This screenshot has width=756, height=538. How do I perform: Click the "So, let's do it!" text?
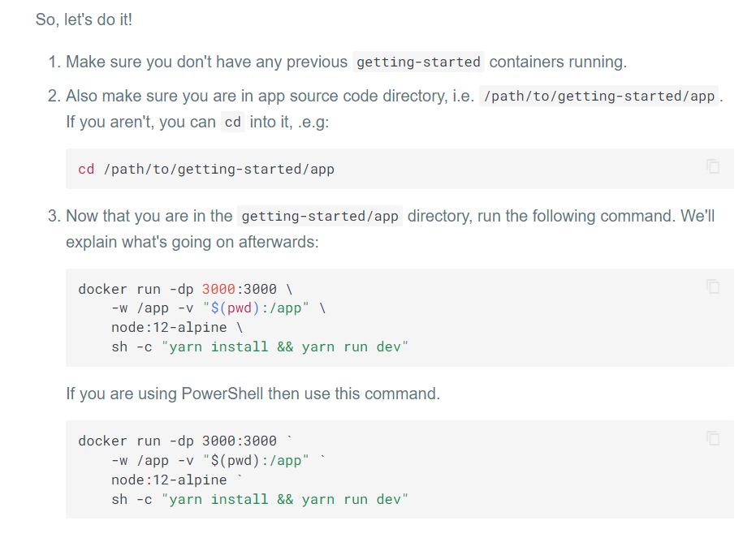point(84,19)
